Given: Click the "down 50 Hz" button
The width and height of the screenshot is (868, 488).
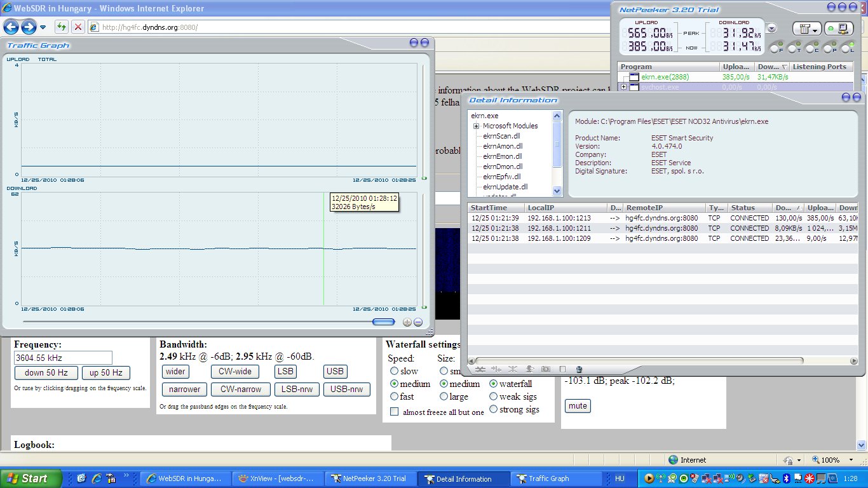Looking at the screenshot, I should pos(46,373).
